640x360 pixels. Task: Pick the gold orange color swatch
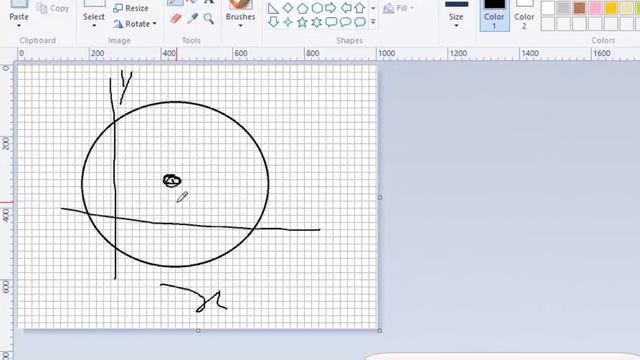611,8
